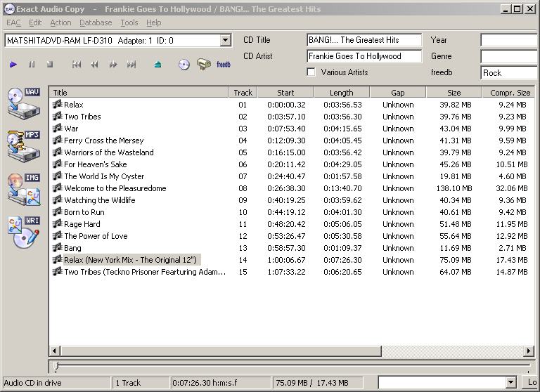Eject the CD with the eject icon

(x=157, y=65)
